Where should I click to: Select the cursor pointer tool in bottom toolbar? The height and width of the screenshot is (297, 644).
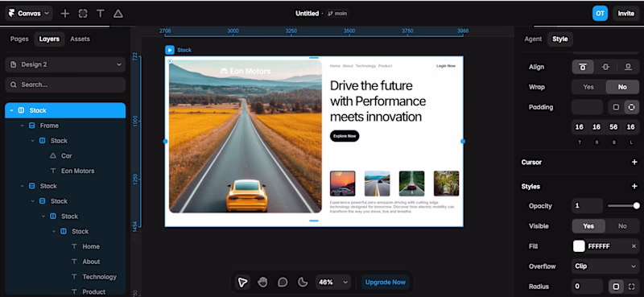pos(243,283)
